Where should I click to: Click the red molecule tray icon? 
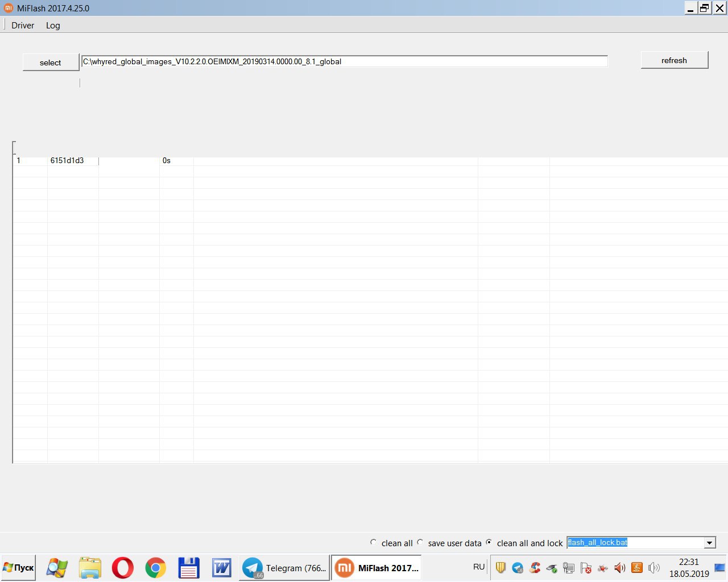pos(603,567)
